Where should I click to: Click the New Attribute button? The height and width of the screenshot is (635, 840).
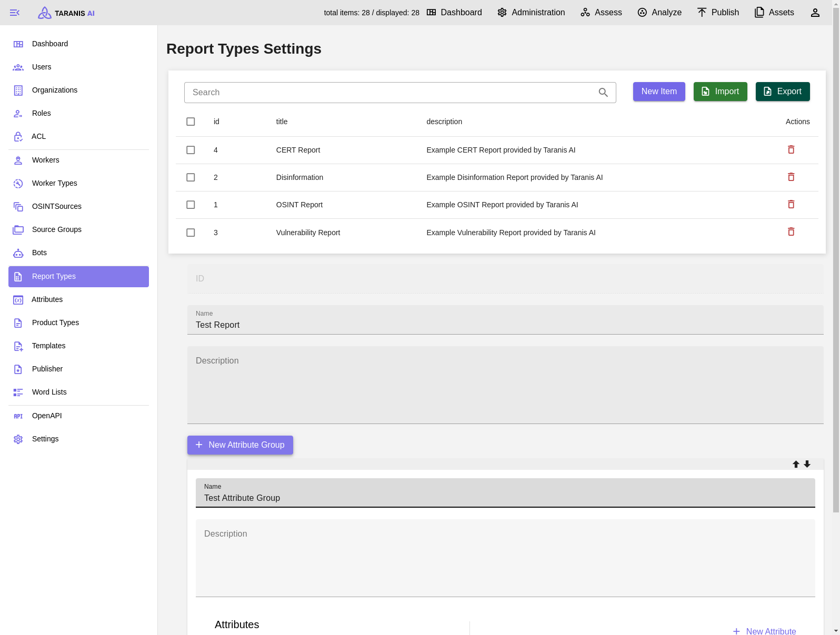765,631
